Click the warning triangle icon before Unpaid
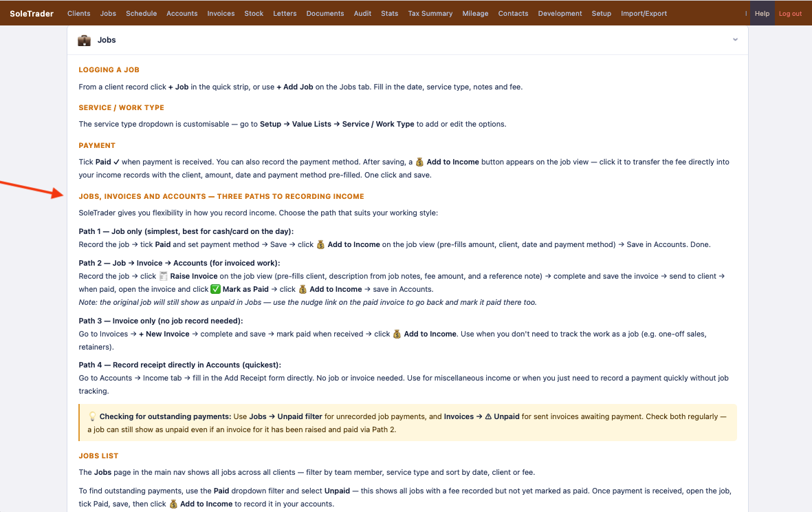Screen dimensions: 812x512 pyautogui.click(x=488, y=416)
